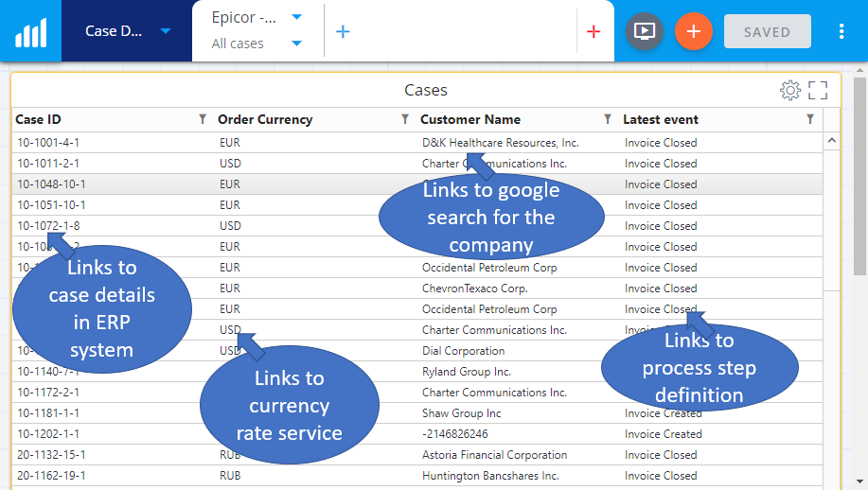Click Shaw Group Inc customer name
Viewport: 868px width, 490px height.
tap(462, 413)
